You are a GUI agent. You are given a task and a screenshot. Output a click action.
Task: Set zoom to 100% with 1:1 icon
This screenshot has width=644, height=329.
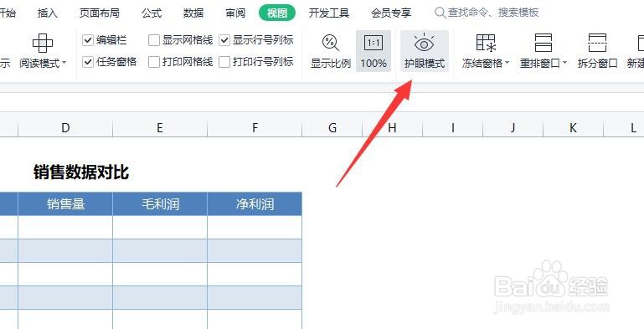tap(374, 43)
